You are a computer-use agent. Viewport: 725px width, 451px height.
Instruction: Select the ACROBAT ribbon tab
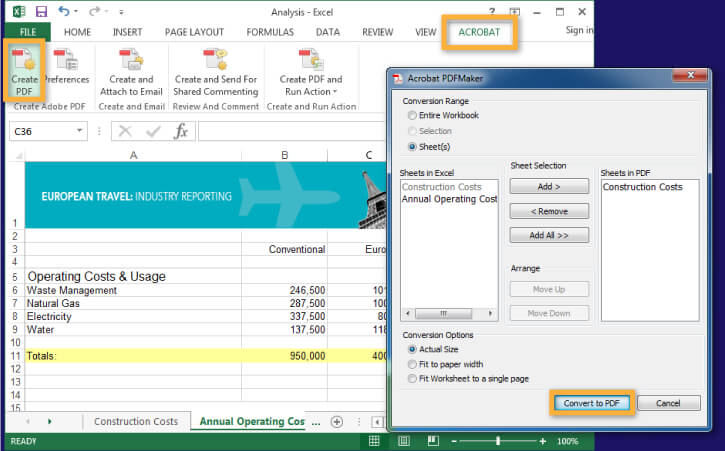[x=479, y=32]
